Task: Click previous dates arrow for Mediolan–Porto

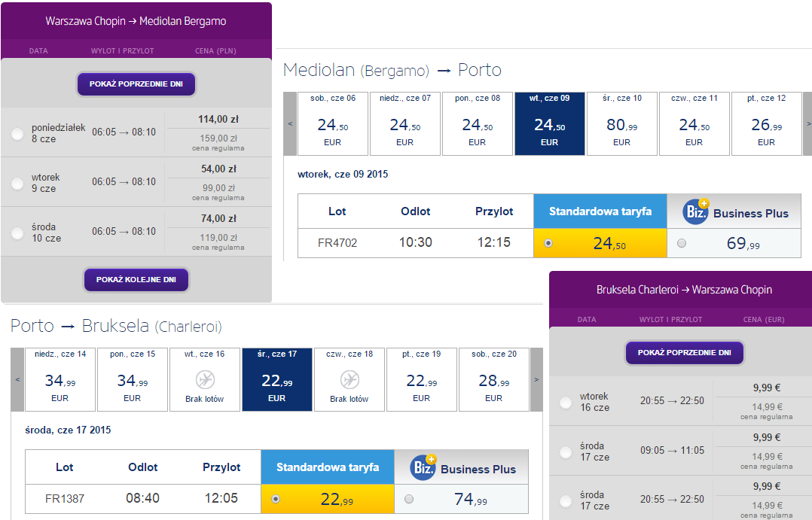Action: (x=290, y=123)
